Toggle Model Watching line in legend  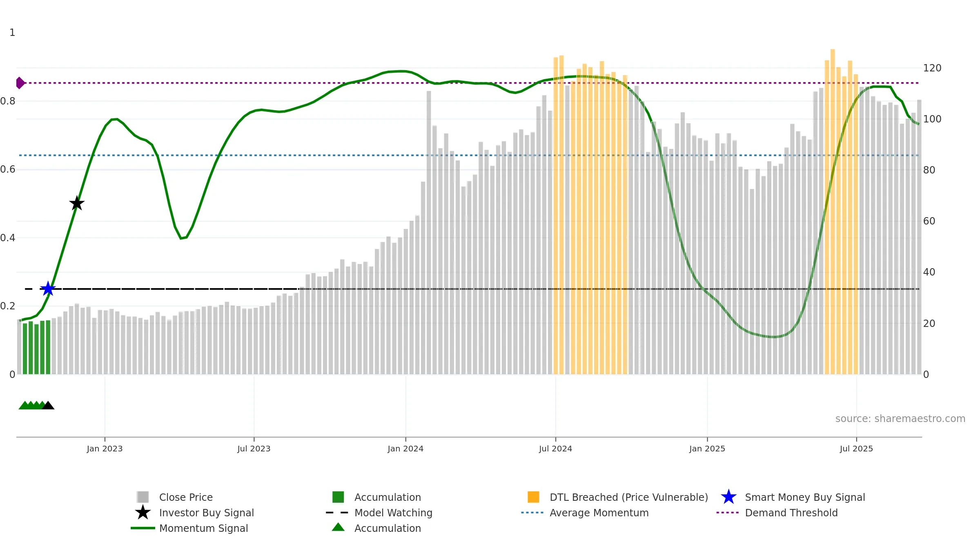[x=393, y=513]
